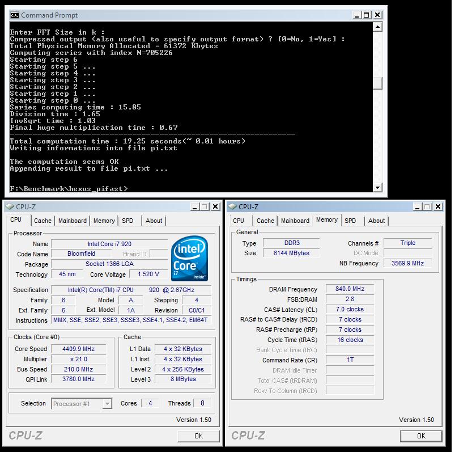The width and height of the screenshot is (476, 452).
Task: Open About tab in left CPU-Z window
Action: [154, 221]
